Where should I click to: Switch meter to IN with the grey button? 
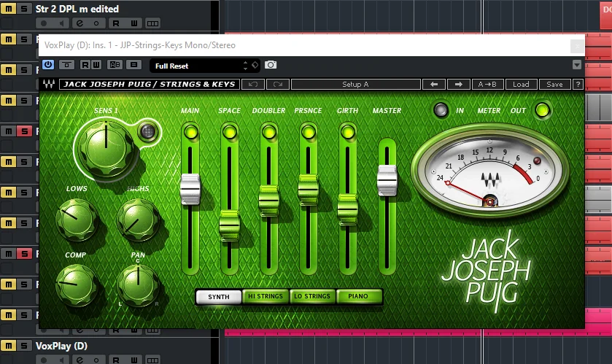(x=441, y=110)
